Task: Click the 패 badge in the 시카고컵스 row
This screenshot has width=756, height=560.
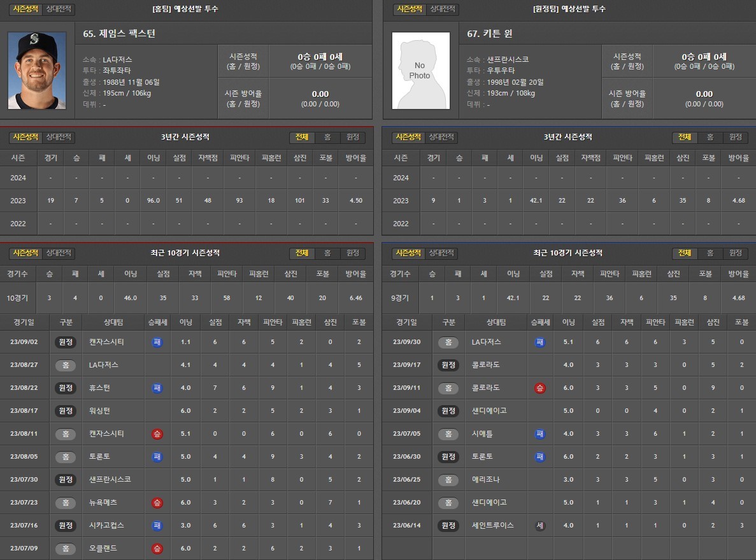Action: point(157,525)
